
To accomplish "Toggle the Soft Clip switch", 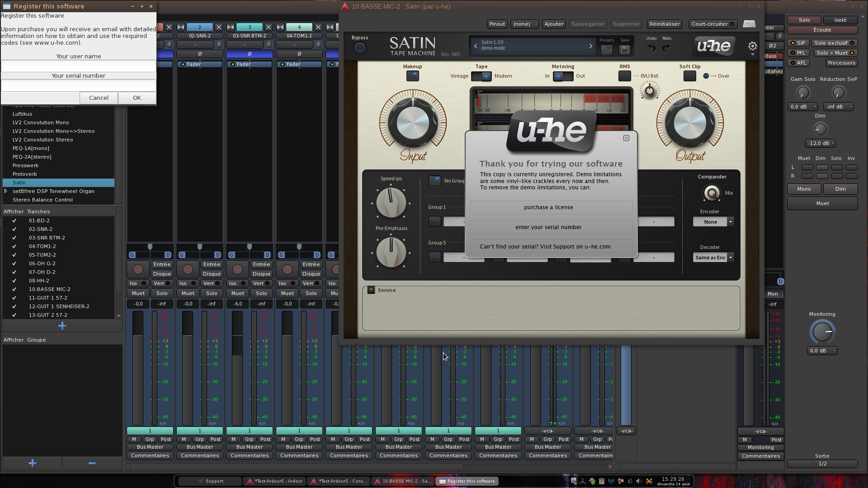I will (x=689, y=76).
